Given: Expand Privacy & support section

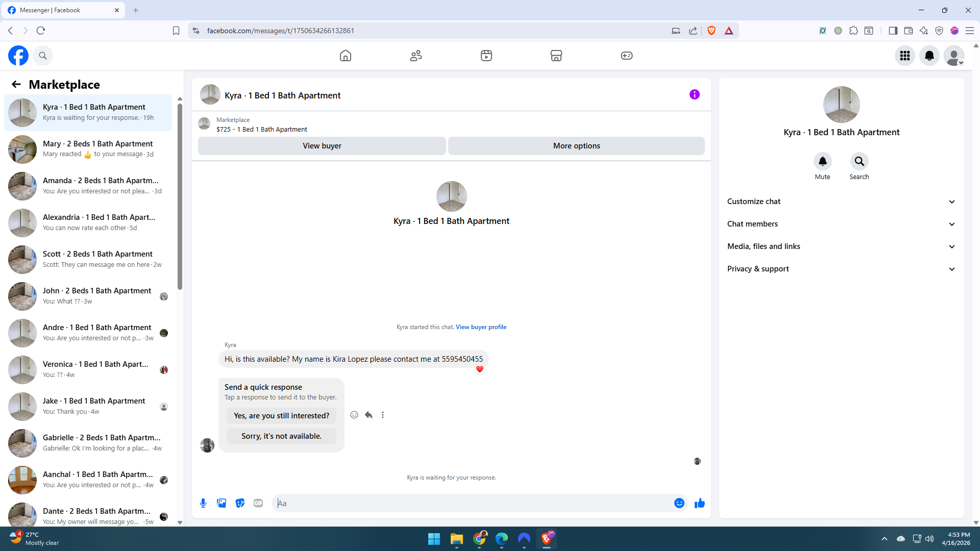Looking at the screenshot, I should coord(841,269).
